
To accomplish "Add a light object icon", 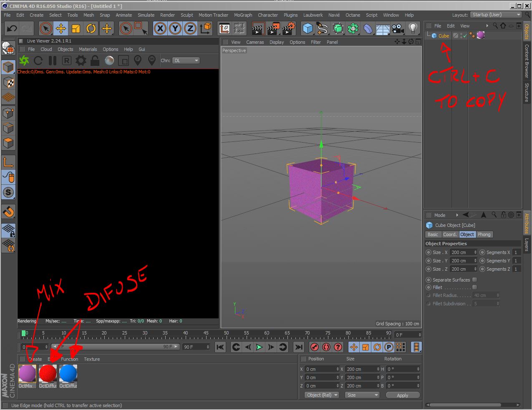I will point(413,28).
